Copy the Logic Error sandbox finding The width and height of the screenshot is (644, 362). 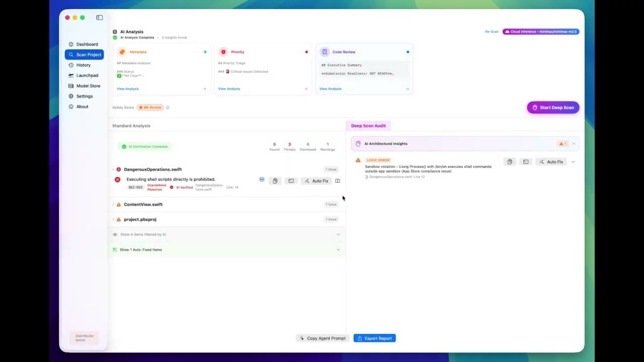pyautogui.click(x=510, y=162)
